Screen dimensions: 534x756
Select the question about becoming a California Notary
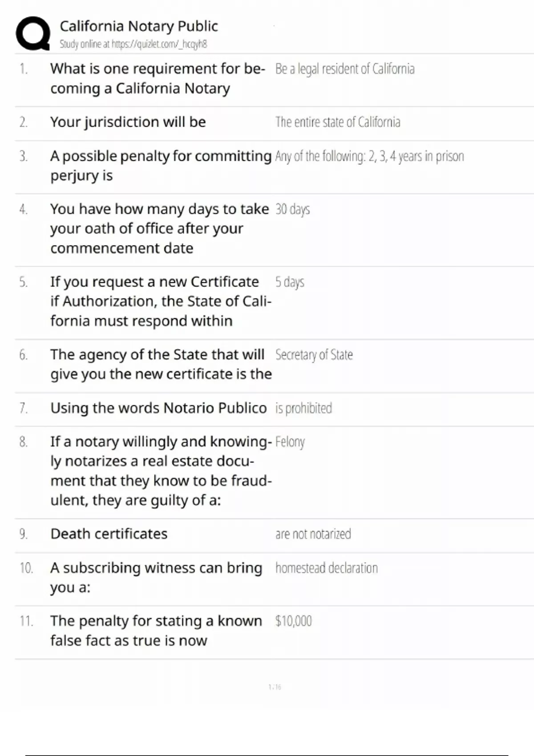pos(158,78)
